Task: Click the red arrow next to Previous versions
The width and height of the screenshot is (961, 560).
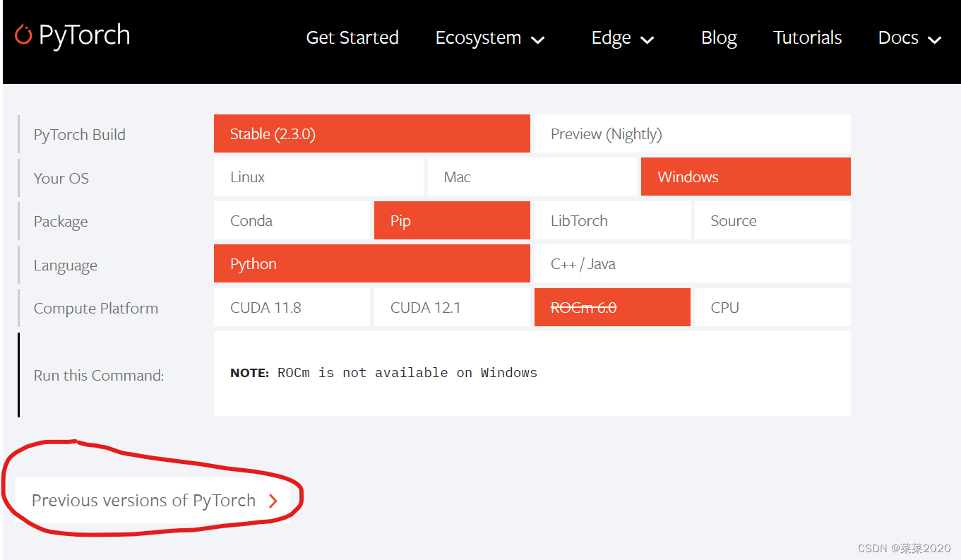Action: [x=273, y=501]
